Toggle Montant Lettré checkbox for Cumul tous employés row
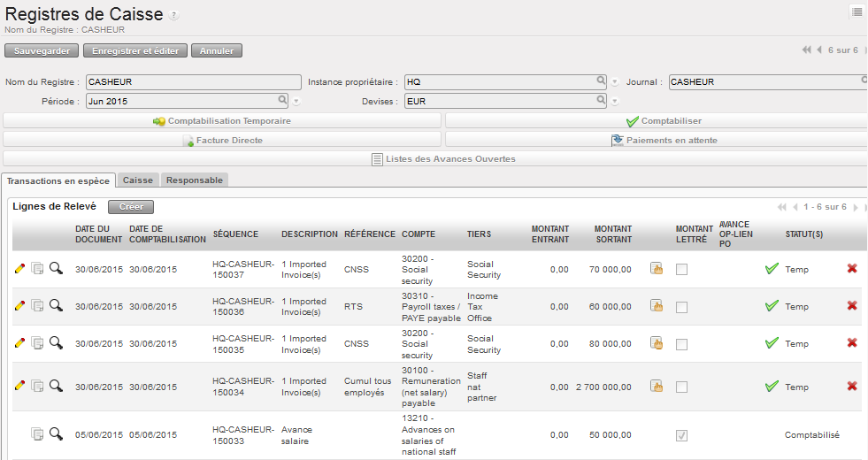The width and height of the screenshot is (868, 460). coord(681,387)
